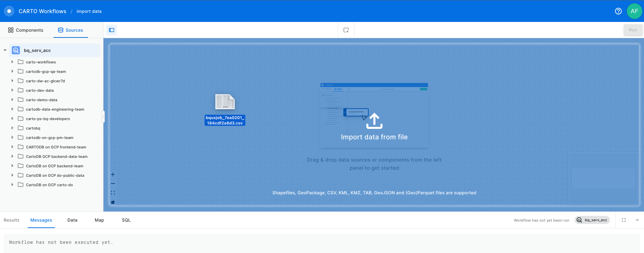Toggle the canvas lock icon
The height and width of the screenshot is (253, 644).
113,202
